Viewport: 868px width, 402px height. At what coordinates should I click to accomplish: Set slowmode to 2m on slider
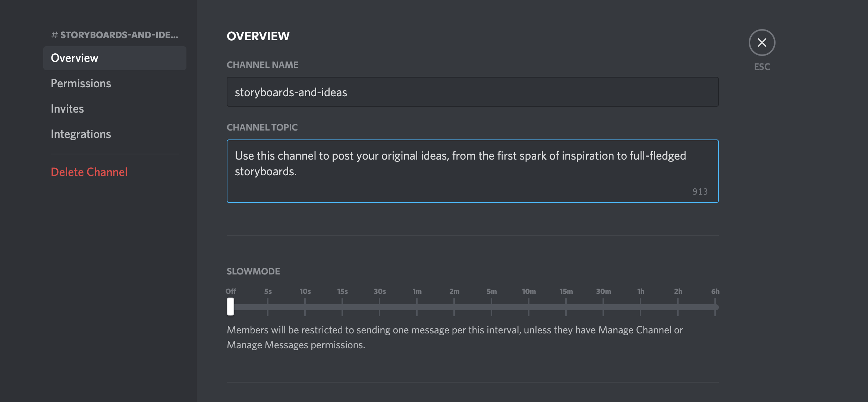pyautogui.click(x=454, y=307)
